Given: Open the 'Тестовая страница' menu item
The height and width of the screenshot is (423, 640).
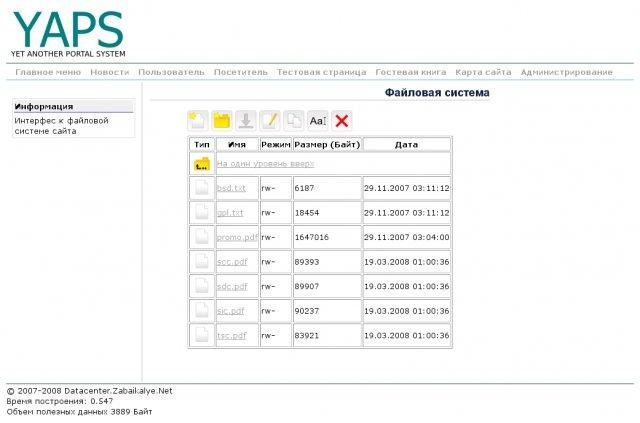Looking at the screenshot, I should 322,72.
